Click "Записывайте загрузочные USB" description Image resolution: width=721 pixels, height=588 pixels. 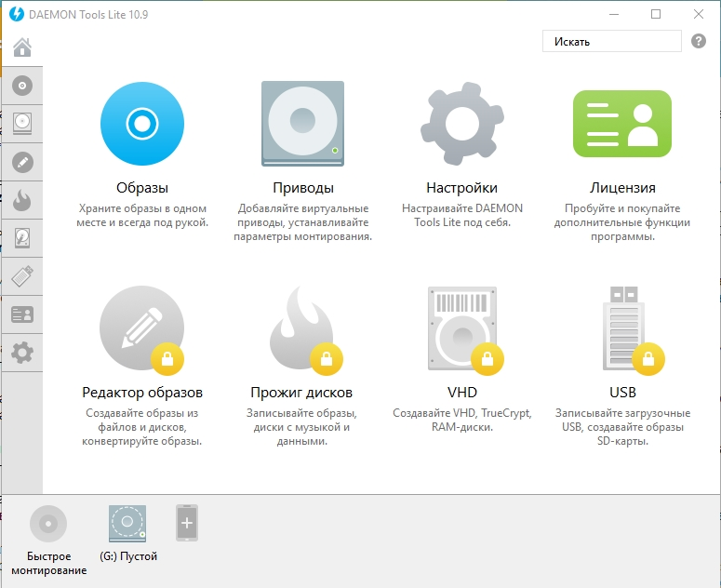622,427
